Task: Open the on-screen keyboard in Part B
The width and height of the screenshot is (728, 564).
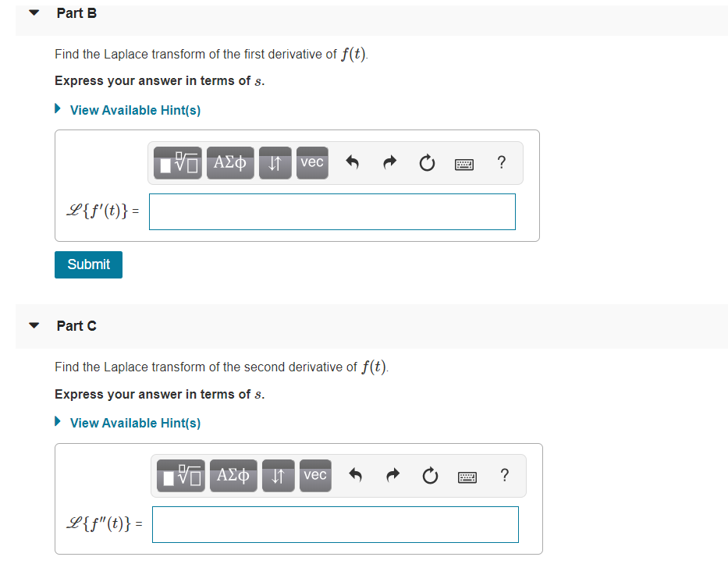Action: click(x=463, y=163)
